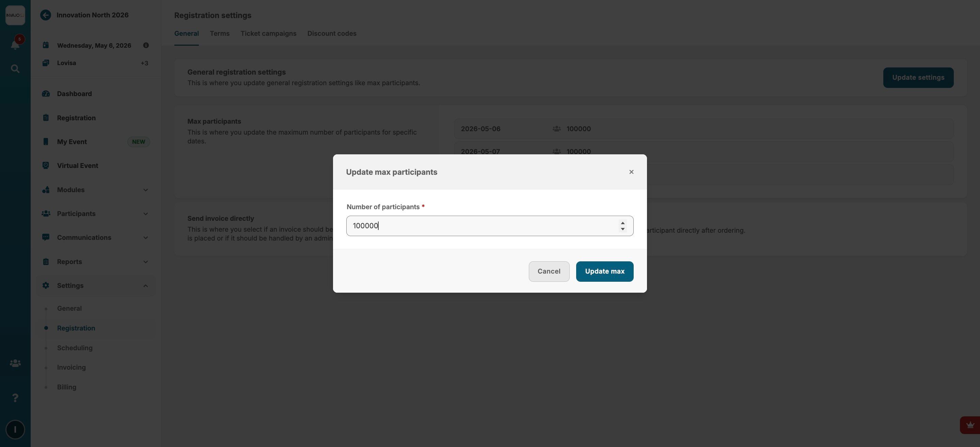Image resolution: width=980 pixels, height=447 pixels.
Task: Expand the Modules menu chevron
Action: pyautogui.click(x=145, y=190)
